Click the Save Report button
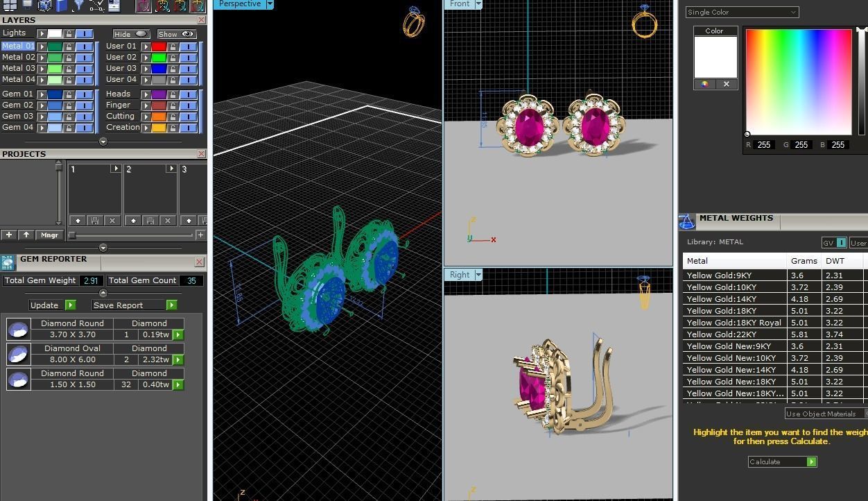868x501 pixels. pos(134,305)
